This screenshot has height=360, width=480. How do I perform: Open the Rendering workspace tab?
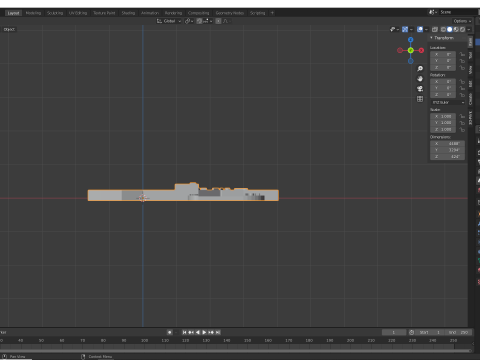click(173, 13)
